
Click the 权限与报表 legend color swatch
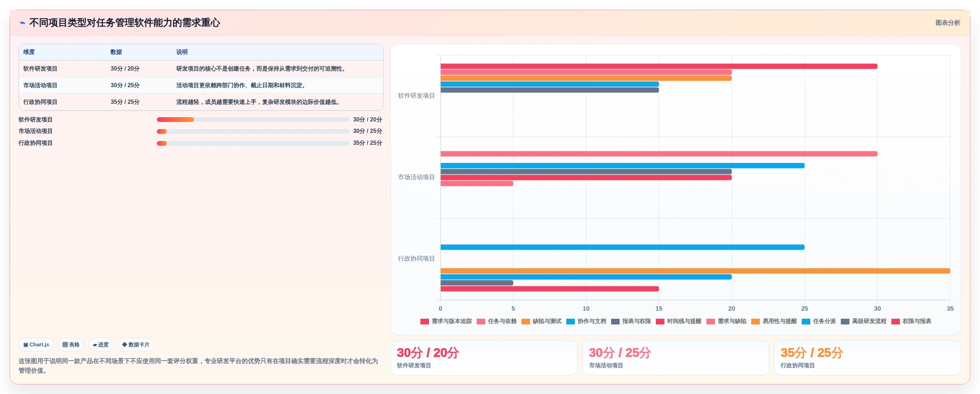(x=896, y=322)
